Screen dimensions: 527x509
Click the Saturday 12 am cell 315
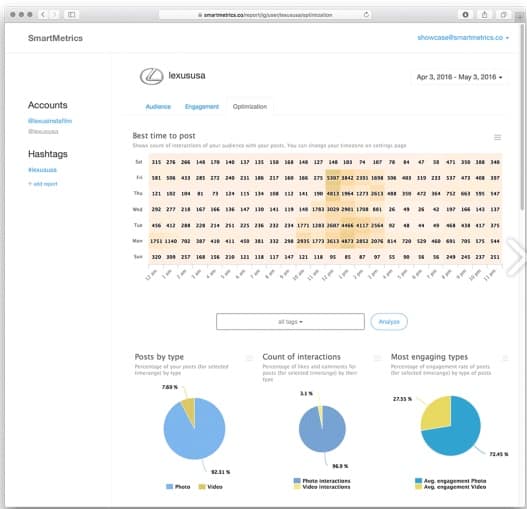click(x=156, y=162)
